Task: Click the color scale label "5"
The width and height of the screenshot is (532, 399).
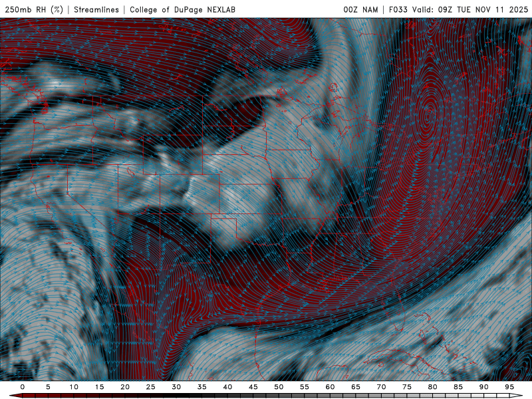Action: [x=48, y=387]
